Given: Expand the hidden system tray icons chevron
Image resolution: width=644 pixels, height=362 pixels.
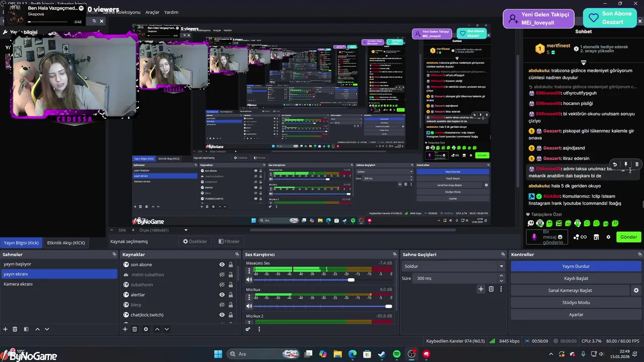Looking at the screenshot, I should (x=550, y=354).
